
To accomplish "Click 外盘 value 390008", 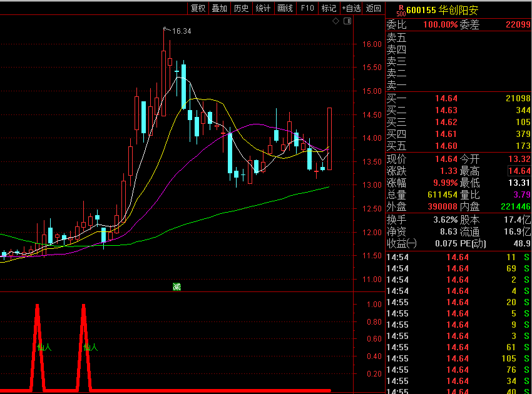I will click(x=442, y=206).
